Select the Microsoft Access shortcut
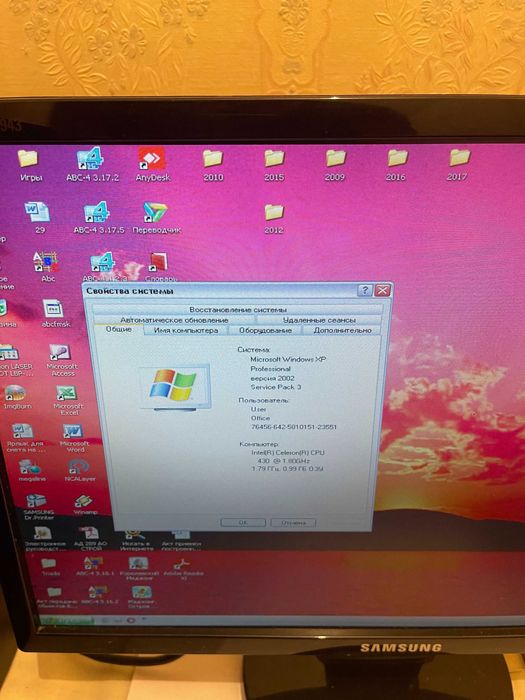This screenshot has height=700, width=525. point(62,360)
